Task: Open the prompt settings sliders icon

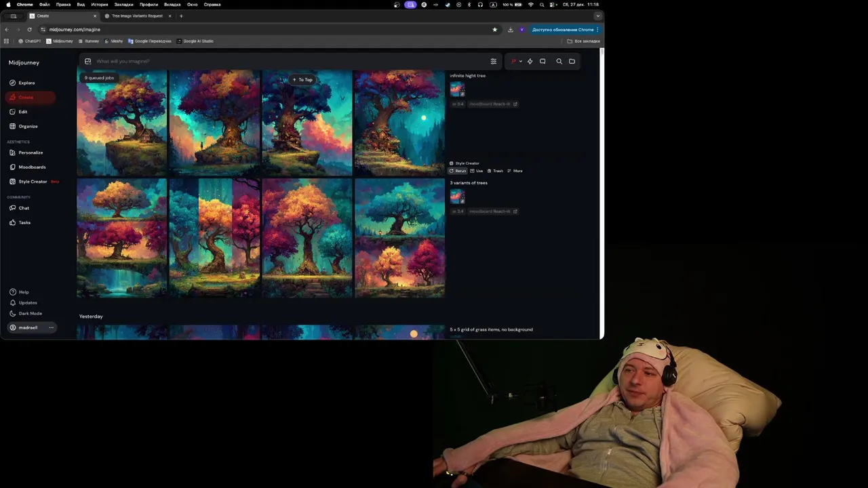Action: (494, 61)
